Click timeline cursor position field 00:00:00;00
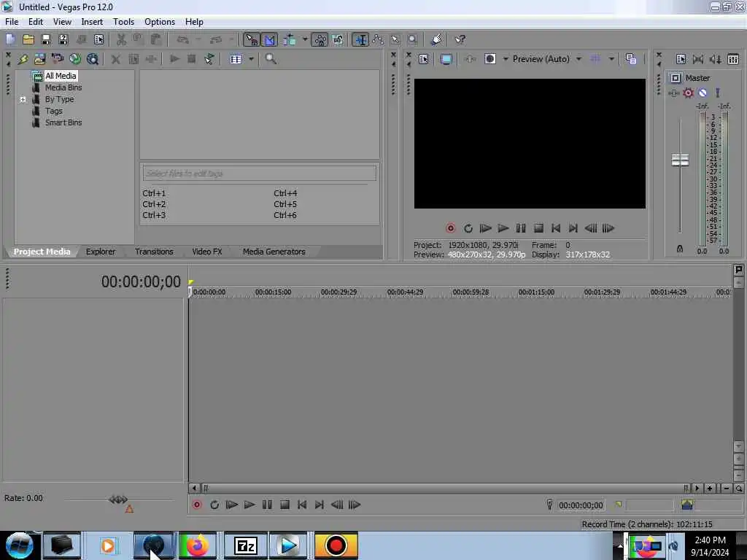 click(x=581, y=505)
